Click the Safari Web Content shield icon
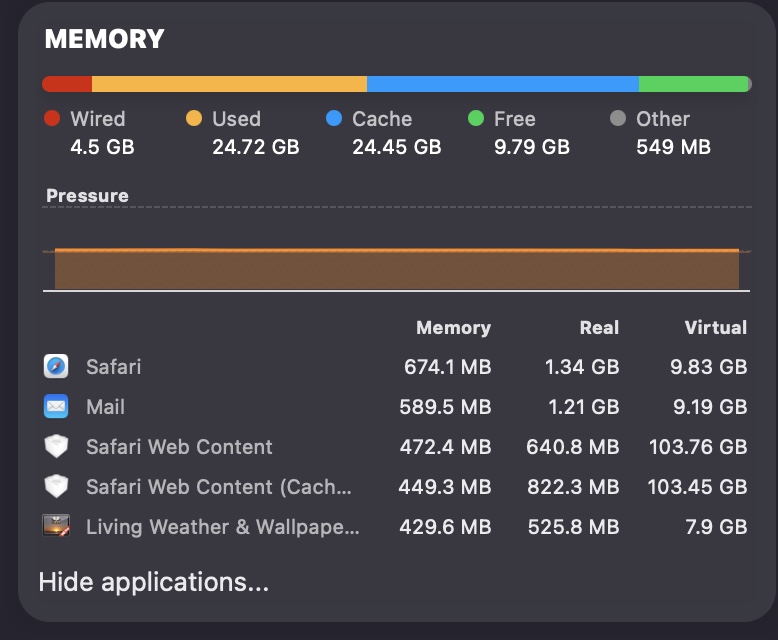Image resolution: width=778 pixels, height=640 pixels. coord(56,447)
